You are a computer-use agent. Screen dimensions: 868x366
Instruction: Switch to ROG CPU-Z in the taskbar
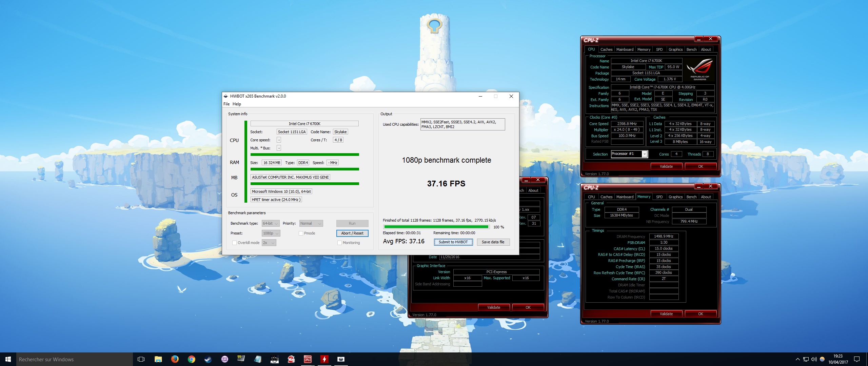(308, 359)
